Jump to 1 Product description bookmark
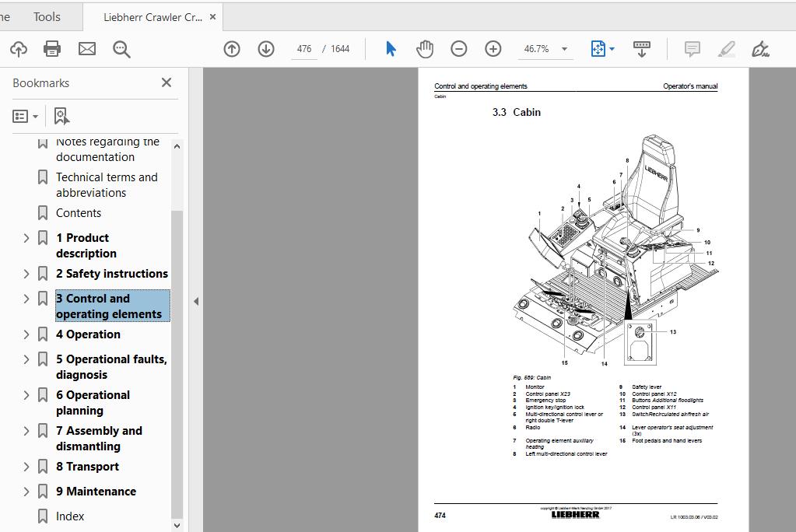The width and height of the screenshot is (796, 532). click(86, 246)
